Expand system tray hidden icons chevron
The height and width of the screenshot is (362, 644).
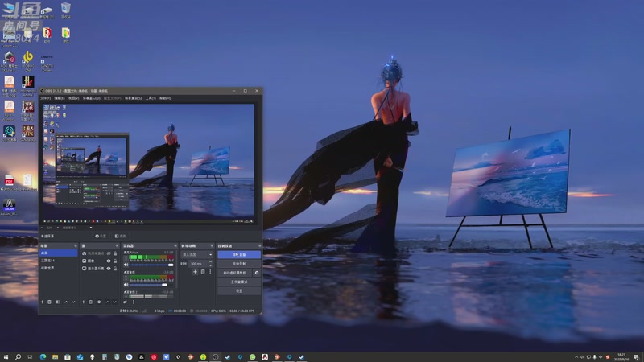click(x=576, y=357)
